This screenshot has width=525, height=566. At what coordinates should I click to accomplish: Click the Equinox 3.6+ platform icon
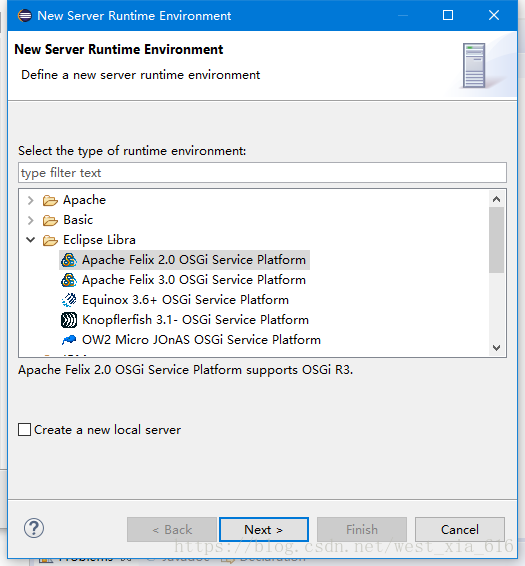(69, 300)
